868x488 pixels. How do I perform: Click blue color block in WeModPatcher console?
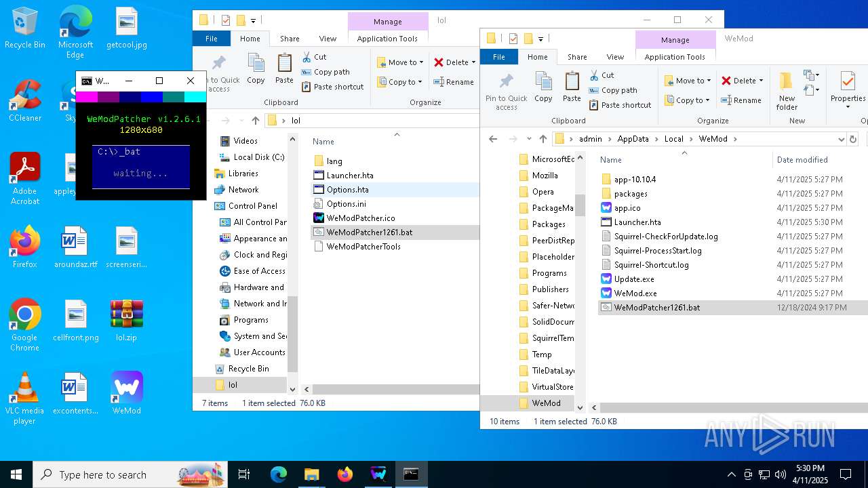pos(152,97)
